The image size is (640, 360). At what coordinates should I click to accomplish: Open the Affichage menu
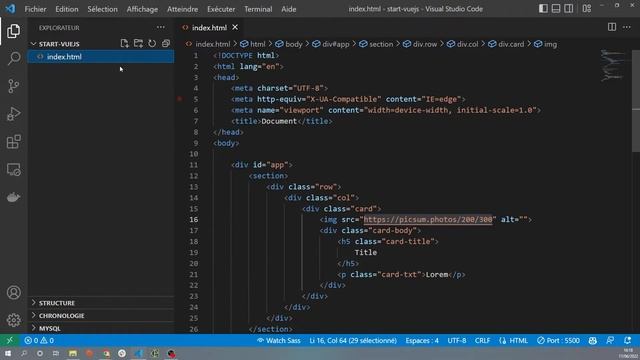pyautogui.click(x=142, y=9)
